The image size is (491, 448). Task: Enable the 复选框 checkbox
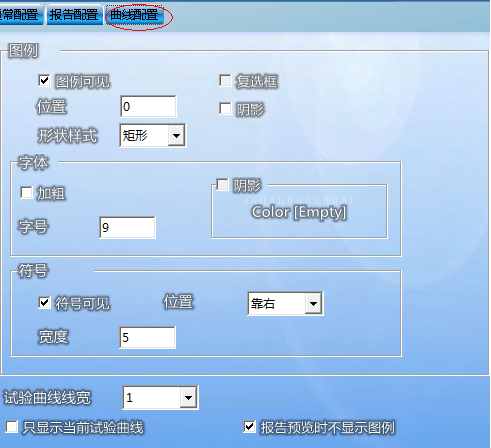(225, 81)
